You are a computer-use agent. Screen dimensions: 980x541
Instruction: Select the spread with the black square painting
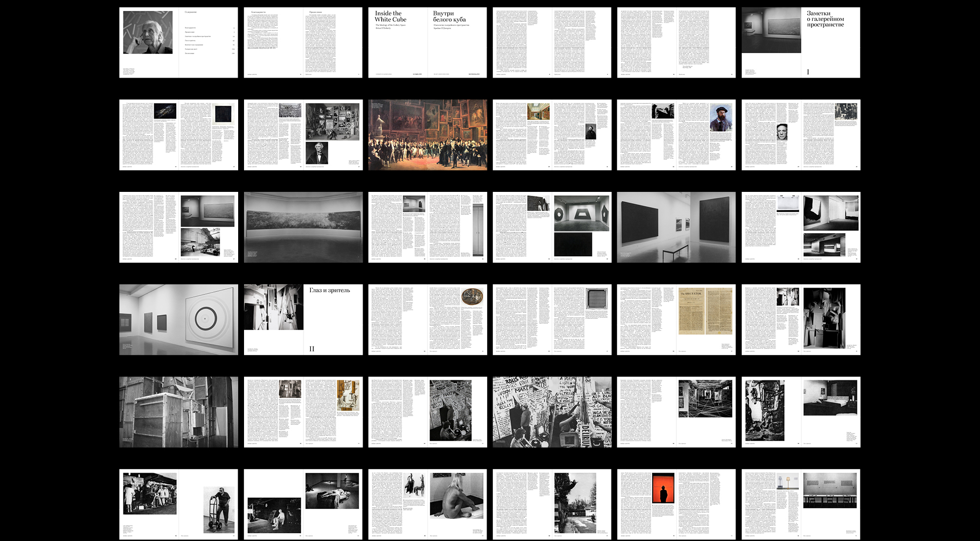(178, 135)
